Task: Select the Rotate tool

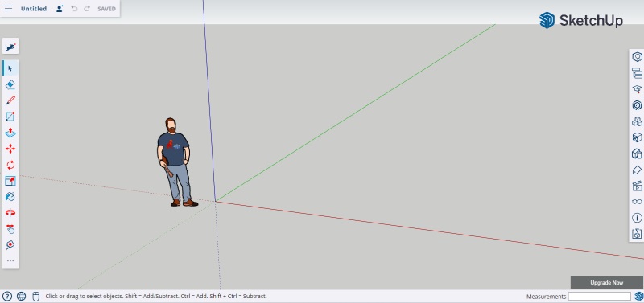Action: coord(10,165)
